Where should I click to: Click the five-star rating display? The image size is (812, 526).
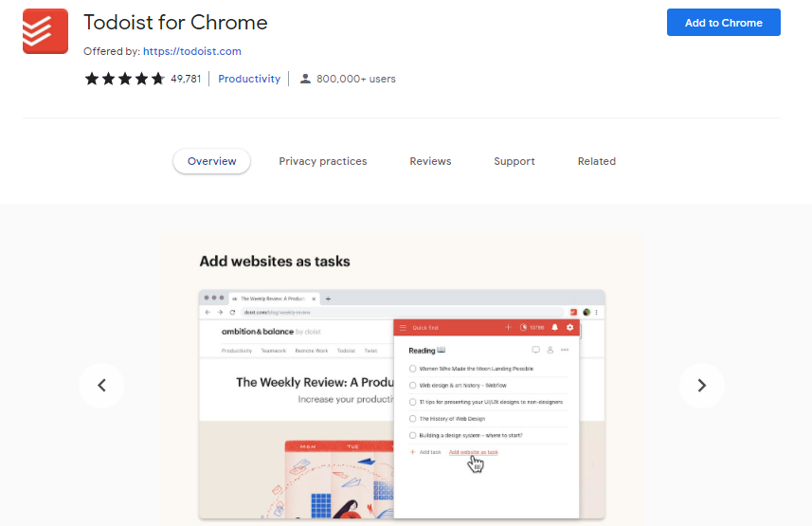(125, 79)
